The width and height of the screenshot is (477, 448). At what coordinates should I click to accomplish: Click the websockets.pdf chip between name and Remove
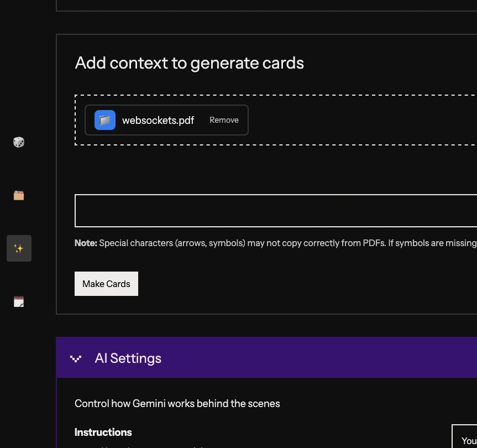(202, 120)
